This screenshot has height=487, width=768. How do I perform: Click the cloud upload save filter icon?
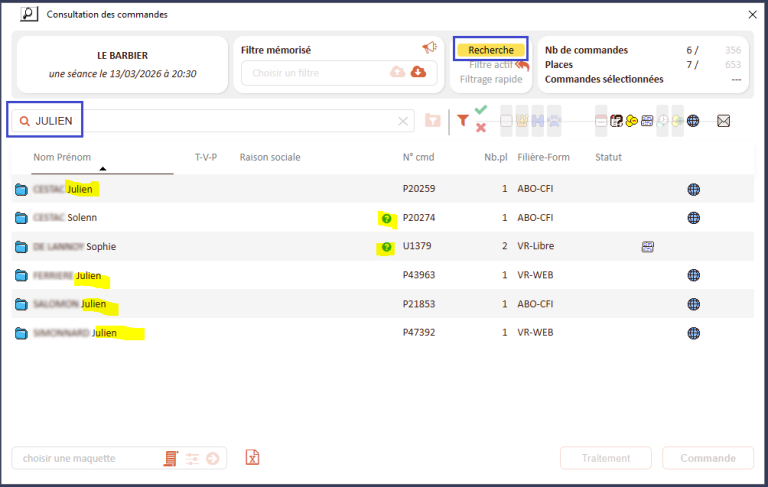click(397, 72)
